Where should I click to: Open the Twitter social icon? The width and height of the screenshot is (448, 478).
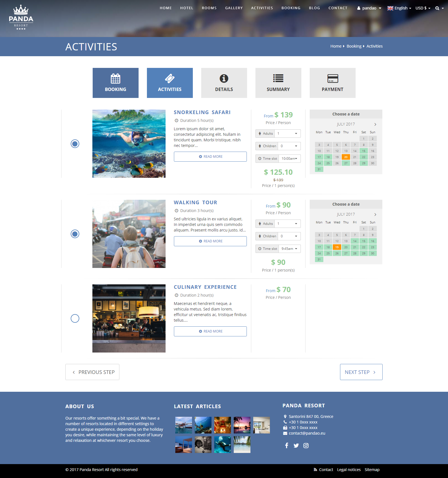click(x=296, y=445)
